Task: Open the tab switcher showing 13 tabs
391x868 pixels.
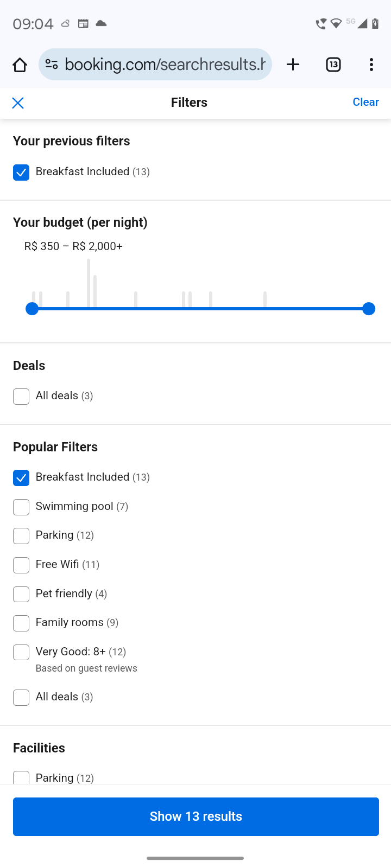Action: point(333,65)
